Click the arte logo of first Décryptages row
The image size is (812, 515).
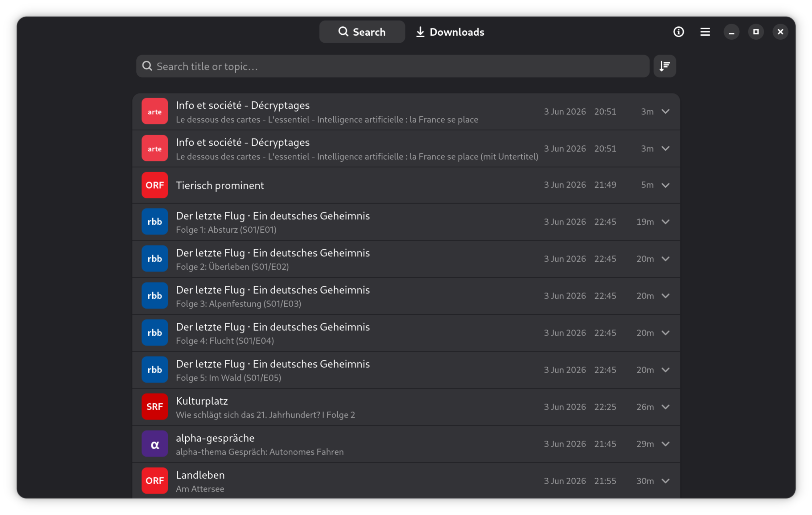coord(155,111)
